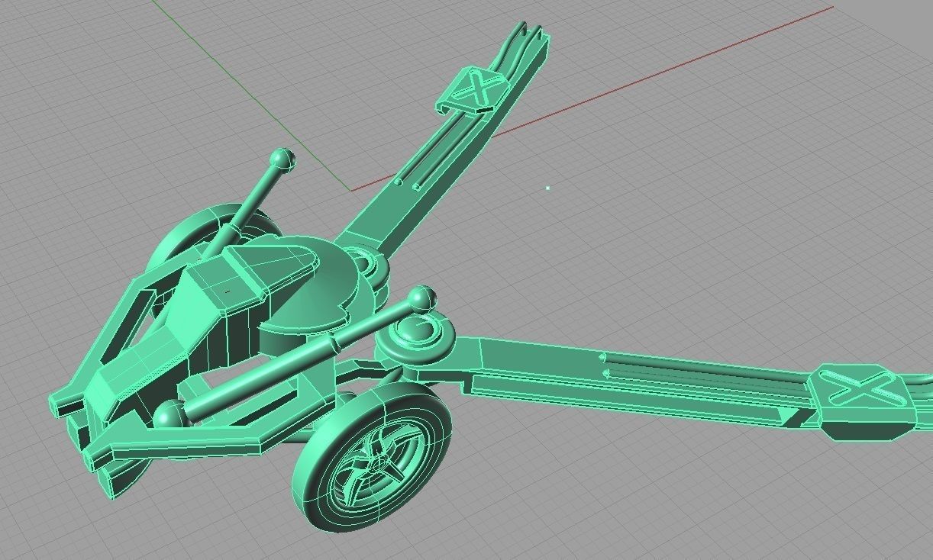Click the ball knob beside the dome
933x560 pixels.
pyautogui.click(x=421, y=298)
